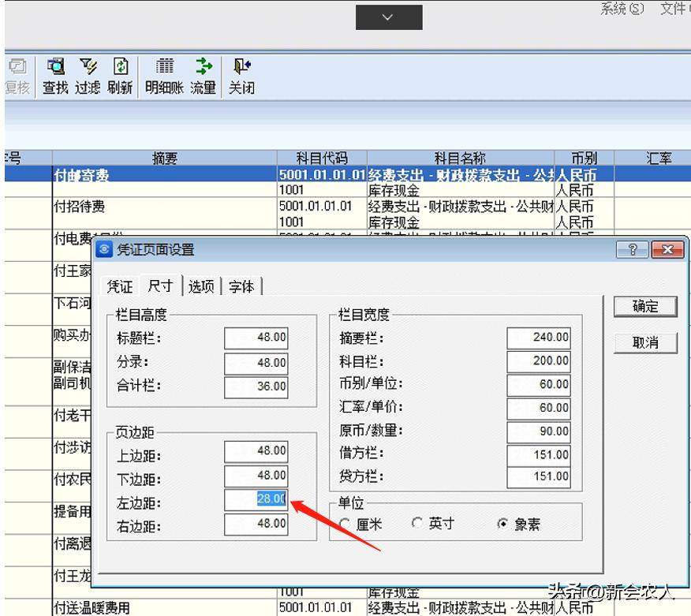Screen dimensions: 691x616
Task: Open the dark dropdown chevron at top center
Action: point(388,17)
